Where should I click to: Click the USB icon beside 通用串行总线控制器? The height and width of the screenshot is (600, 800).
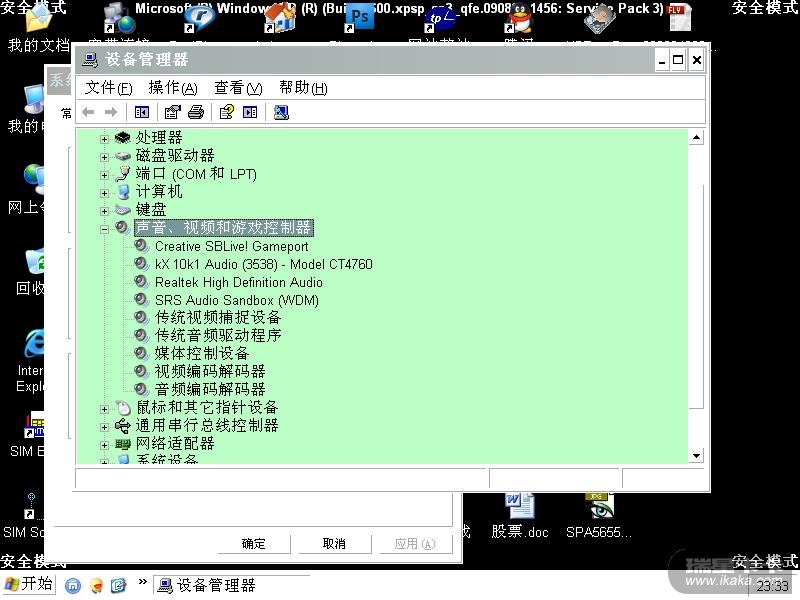pyautogui.click(x=122, y=426)
